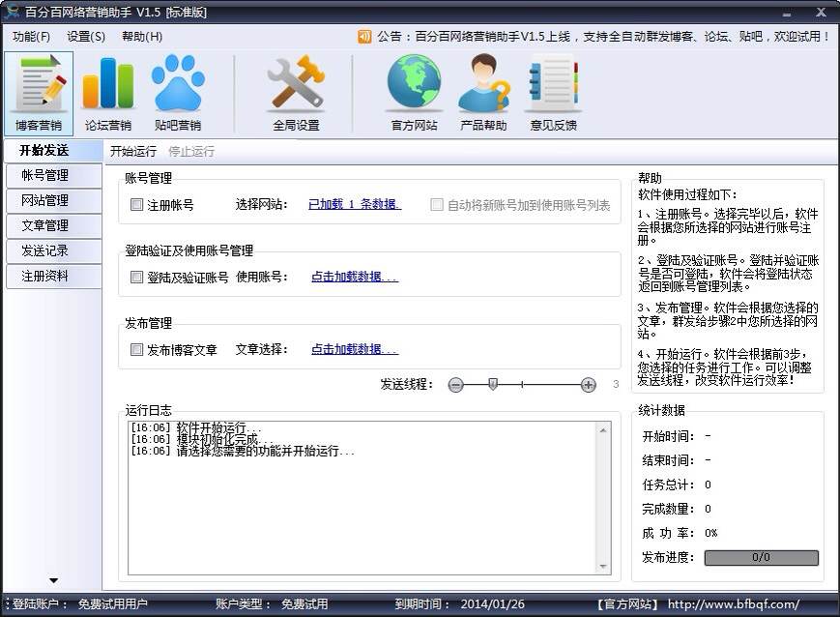The width and height of the screenshot is (840, 617).
Task: Click the announcement speaker icon
Action: click(364, 37)
